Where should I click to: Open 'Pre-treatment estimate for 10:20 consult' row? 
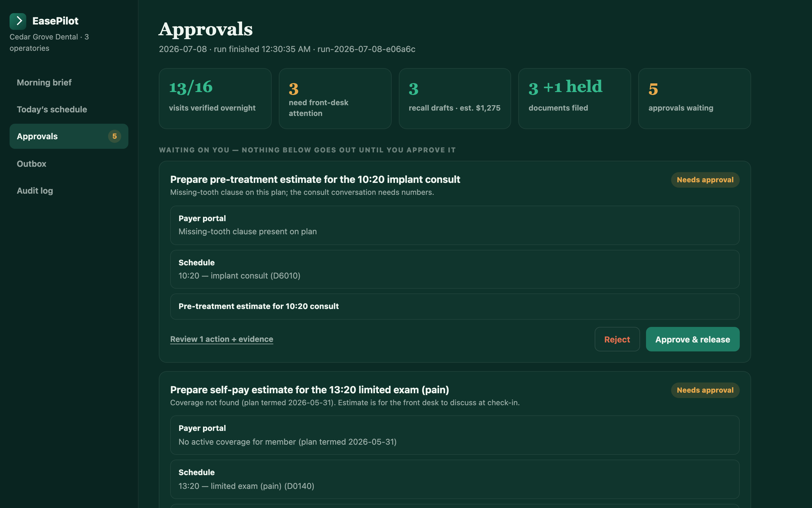tap(455, 306)
